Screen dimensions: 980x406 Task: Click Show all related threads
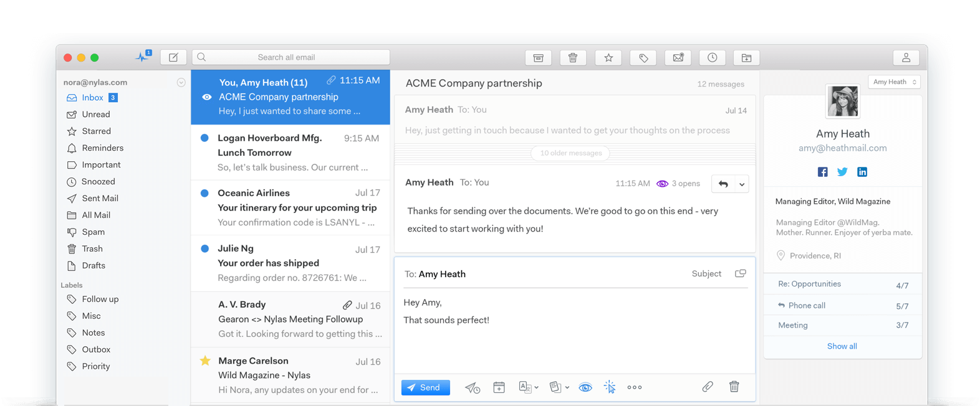[842, 346]
